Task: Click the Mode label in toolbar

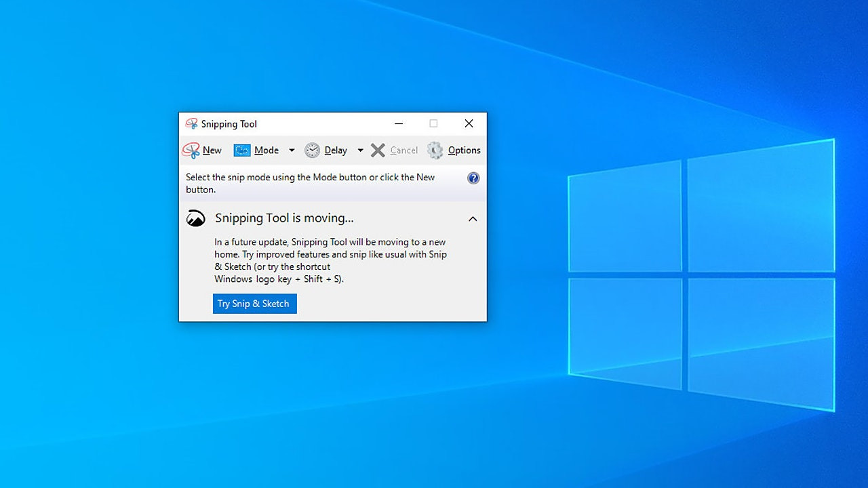Action: coord(267,150)
